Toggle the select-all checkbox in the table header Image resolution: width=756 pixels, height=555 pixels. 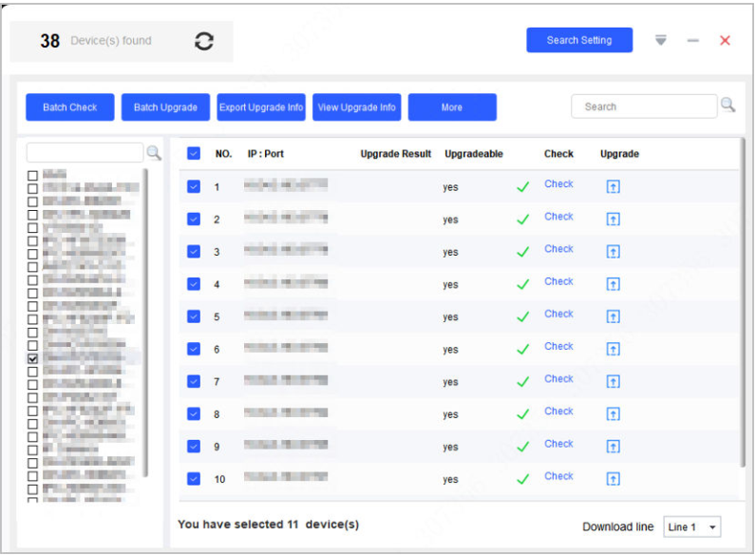194,153
